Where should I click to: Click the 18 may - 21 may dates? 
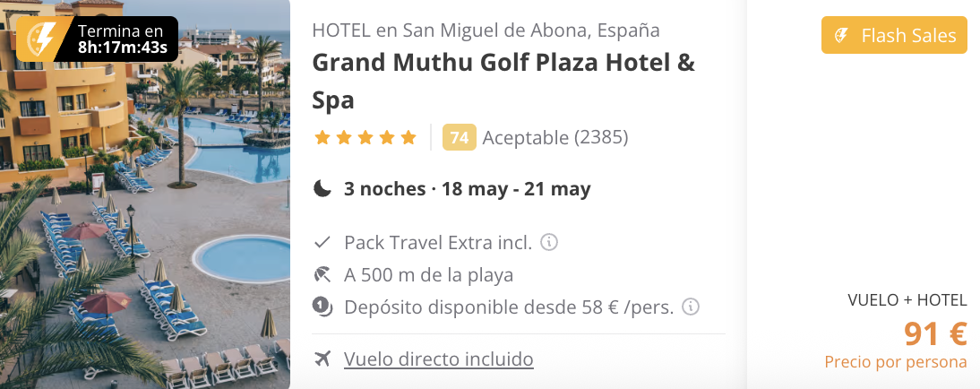click(516, 188)
